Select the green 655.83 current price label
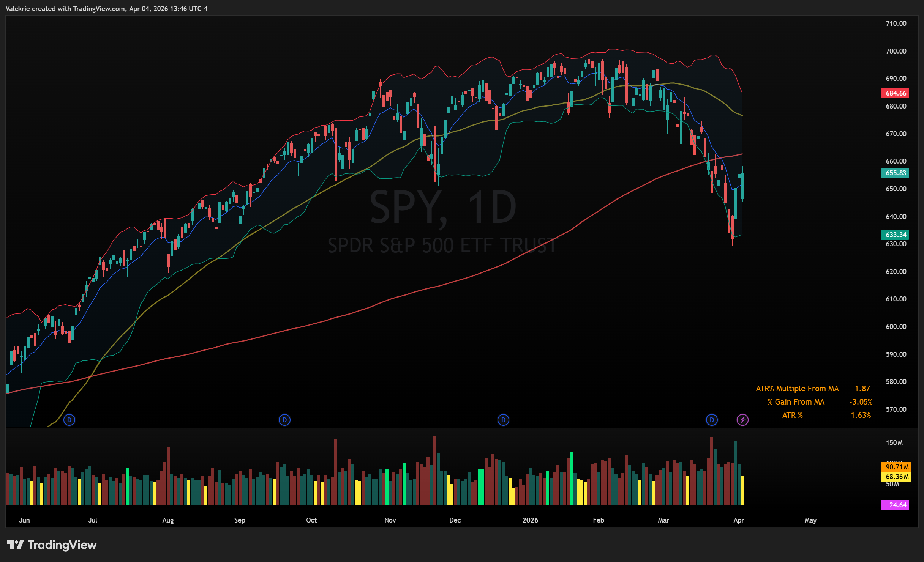This screenshot has width=924, height=562. [896, 173]
